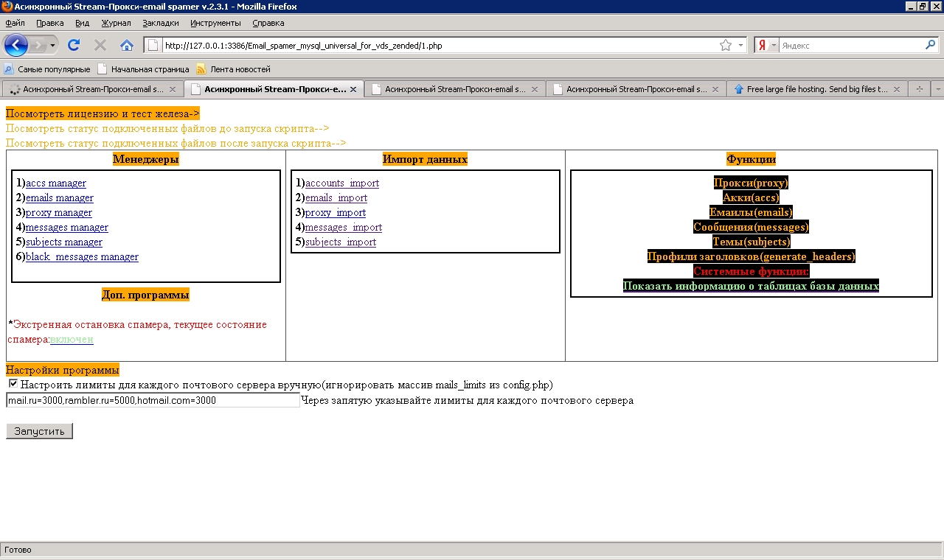Expand the Темы(subjects) functions section
The height and width of the screenshot is (560, 944).
[751, 242]
